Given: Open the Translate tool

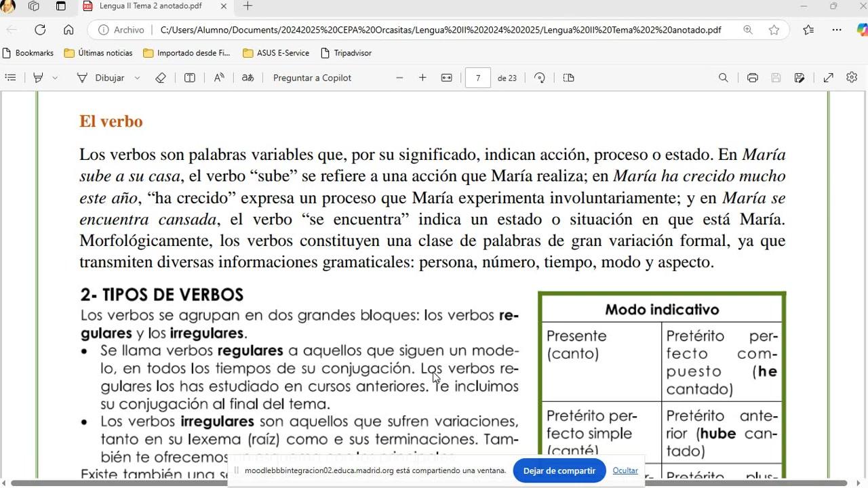Looking at the screenshot, I should click(248, 78).
